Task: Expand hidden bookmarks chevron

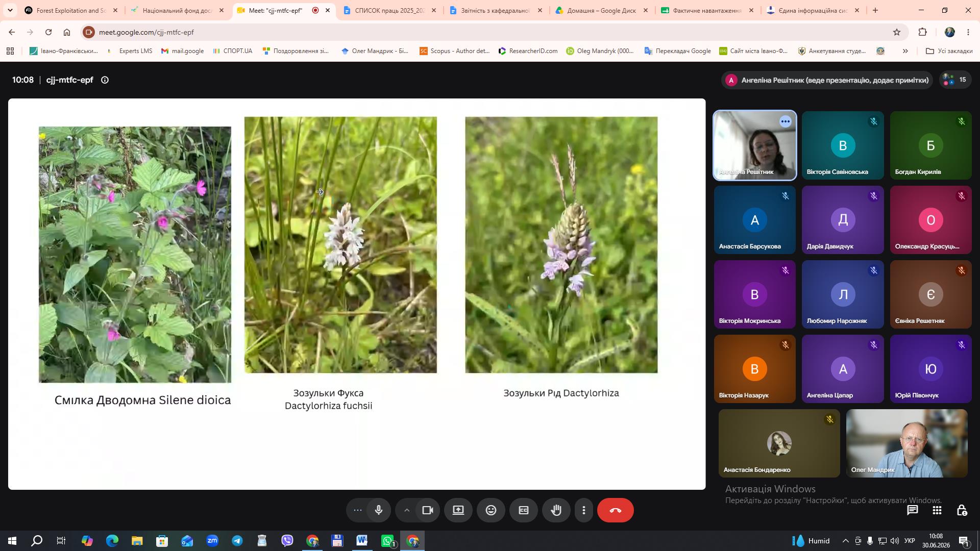Action: [x=905, y=51]
